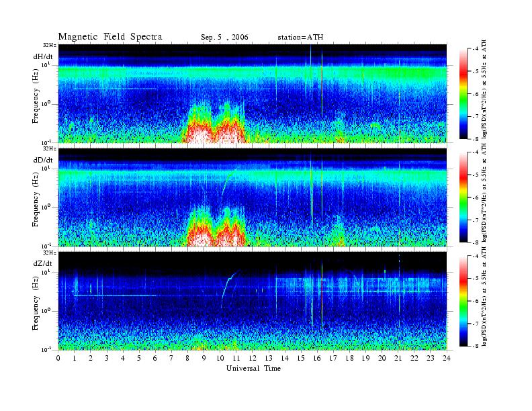Image resolution: width=532 pixels, height=411 pixels.
Task: Click the dD/dt panel colorbar
Action: (x=463, y=197)
